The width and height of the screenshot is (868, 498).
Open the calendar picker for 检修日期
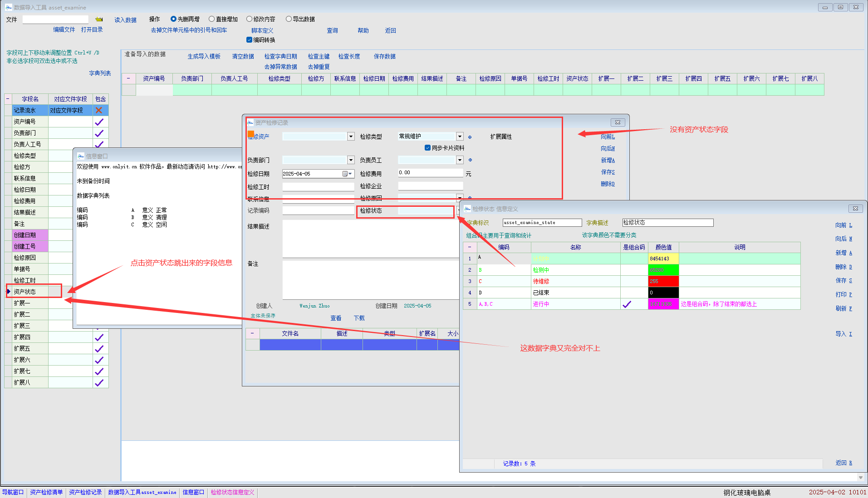[347, 174]
